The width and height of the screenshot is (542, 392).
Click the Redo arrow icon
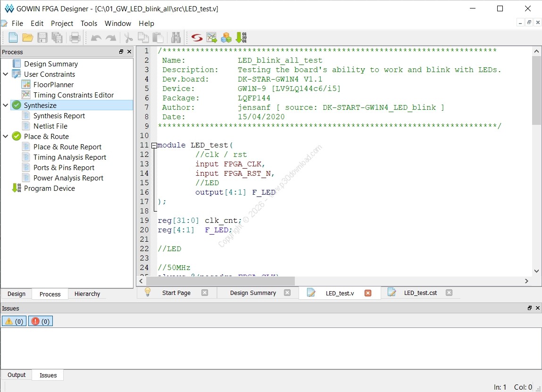coord(111,38)
